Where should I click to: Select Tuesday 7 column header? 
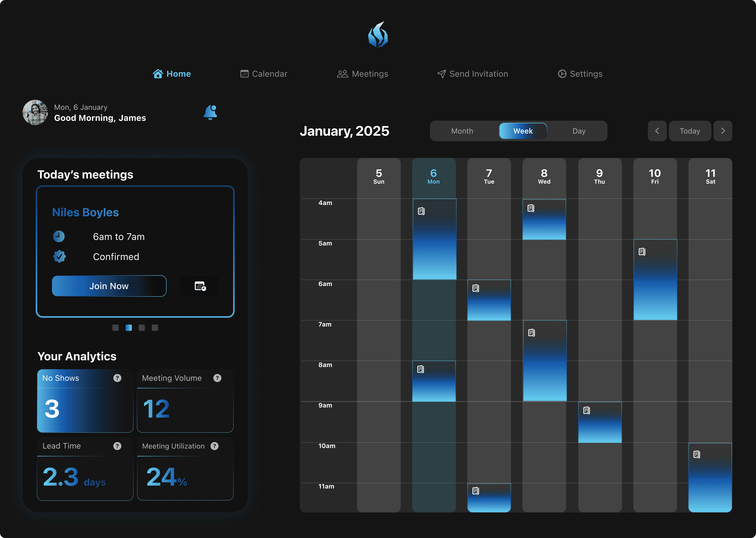[x=489, y=177]
